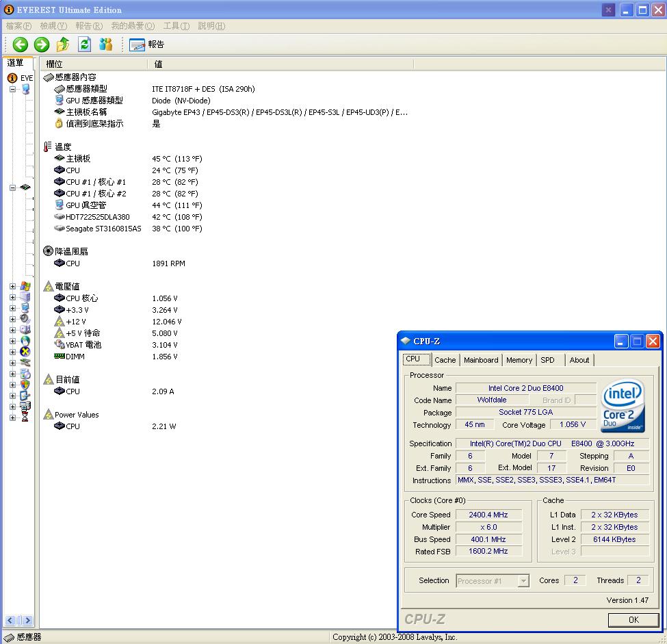667x644 pixels.
Task: Open the 工具(T) menu
Action: [176, 26]
